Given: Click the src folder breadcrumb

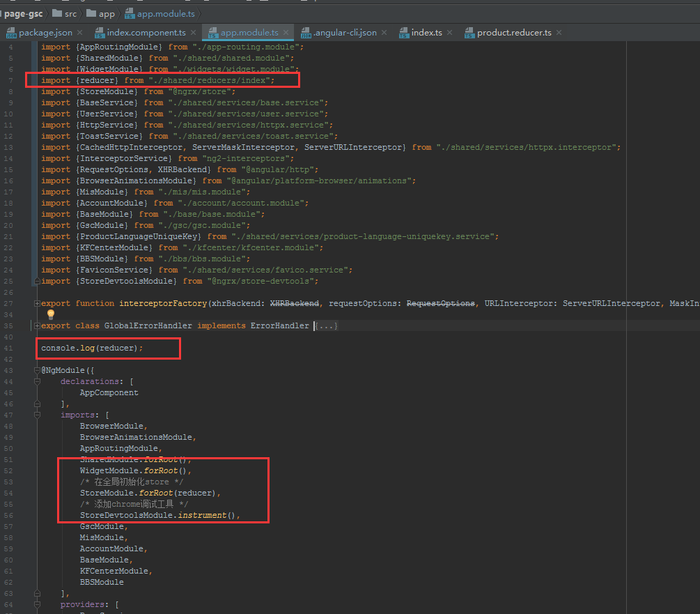Looking at the screenshot, I should point(70,14).
